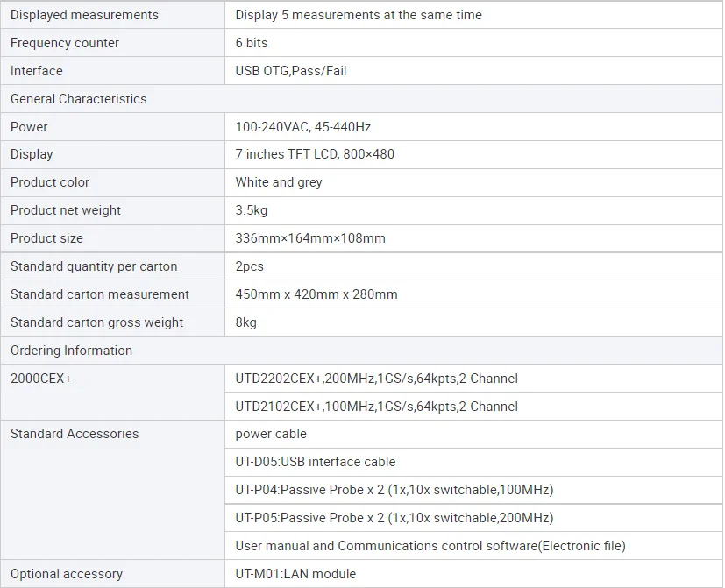The height and width of the screenshot is (588, 725).
Task: Click the UT-P05 Passive Probe 200MHz entry
Action: point(394,518)
